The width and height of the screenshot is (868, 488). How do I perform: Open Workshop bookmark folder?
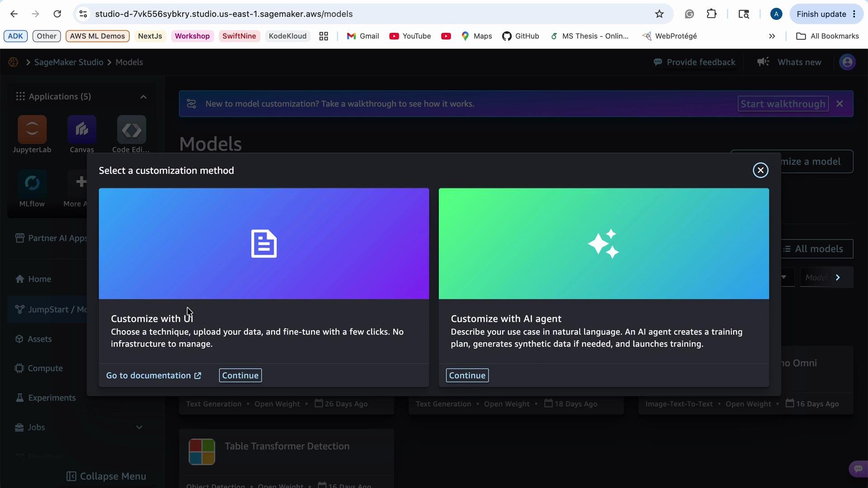click(x=192, y=36)
